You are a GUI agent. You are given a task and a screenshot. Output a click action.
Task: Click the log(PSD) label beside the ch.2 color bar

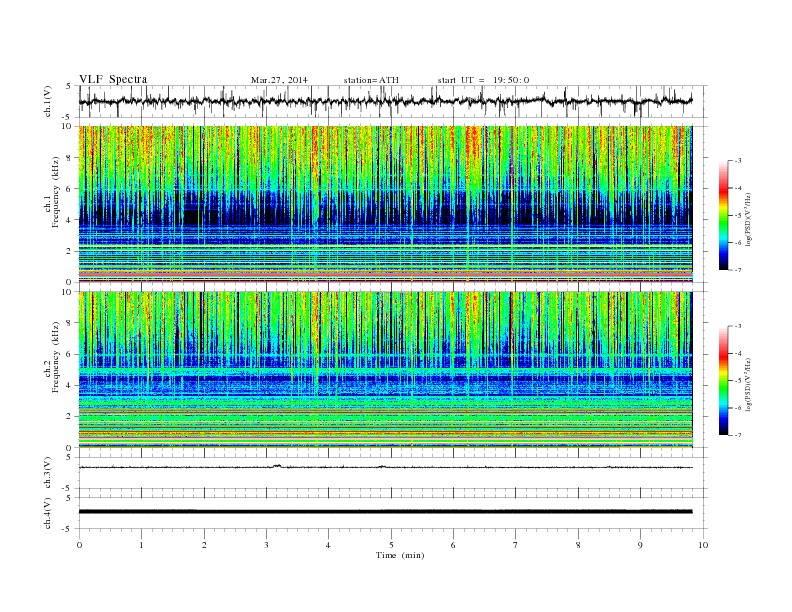[x=747, y=384]
